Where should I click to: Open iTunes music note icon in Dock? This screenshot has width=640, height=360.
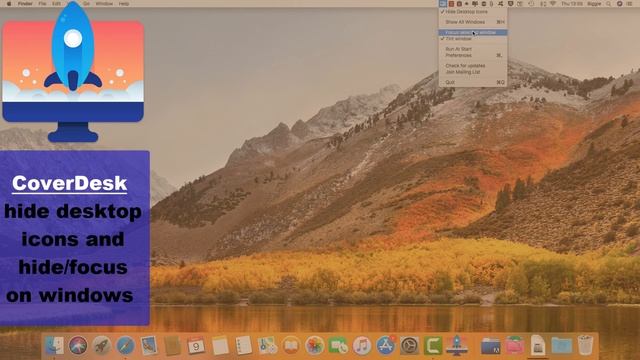[362, 345]
